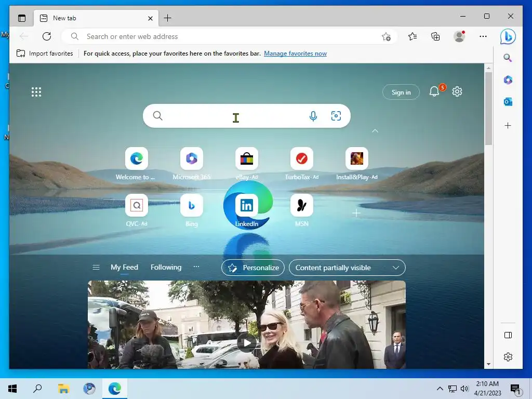The height and width of the screenshot is (399, 532).
Task: Start voice search microphone icon
Action: click(313, 116)
